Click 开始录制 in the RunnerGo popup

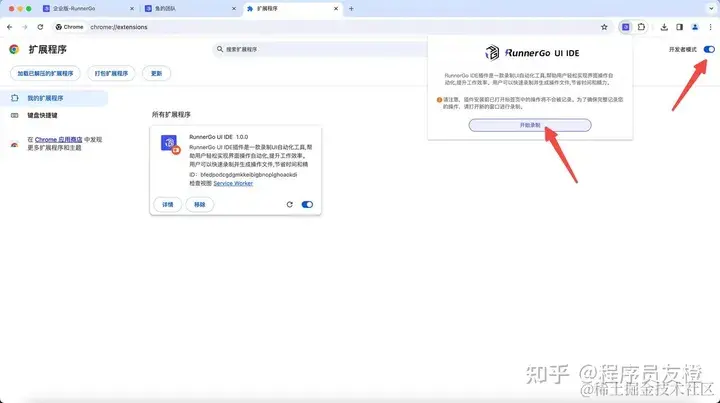point(530,125)
